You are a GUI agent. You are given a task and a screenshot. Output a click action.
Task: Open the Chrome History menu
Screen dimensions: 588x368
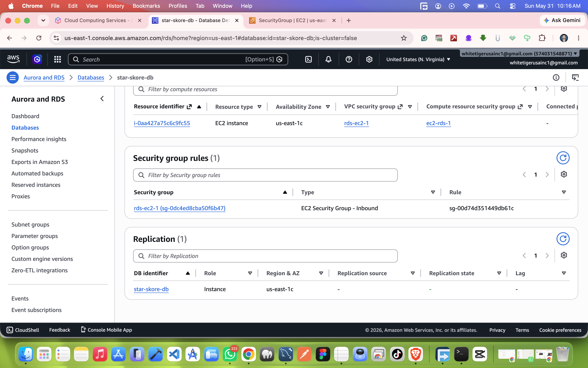pyautogui.click(x=115, y=6)
